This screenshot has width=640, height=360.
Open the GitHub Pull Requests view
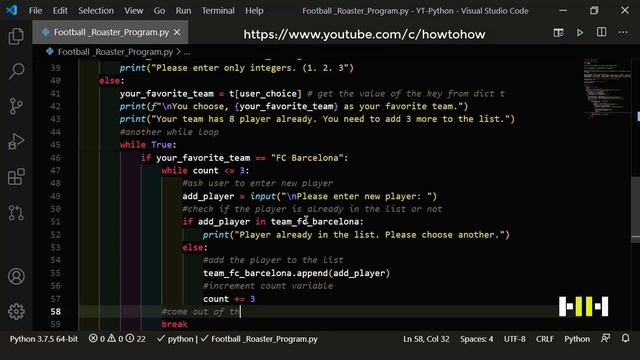(x=16, y=213)
